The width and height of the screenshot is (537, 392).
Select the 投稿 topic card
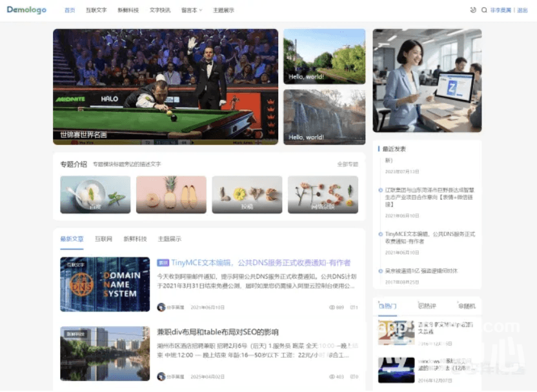tap(247, 195)
